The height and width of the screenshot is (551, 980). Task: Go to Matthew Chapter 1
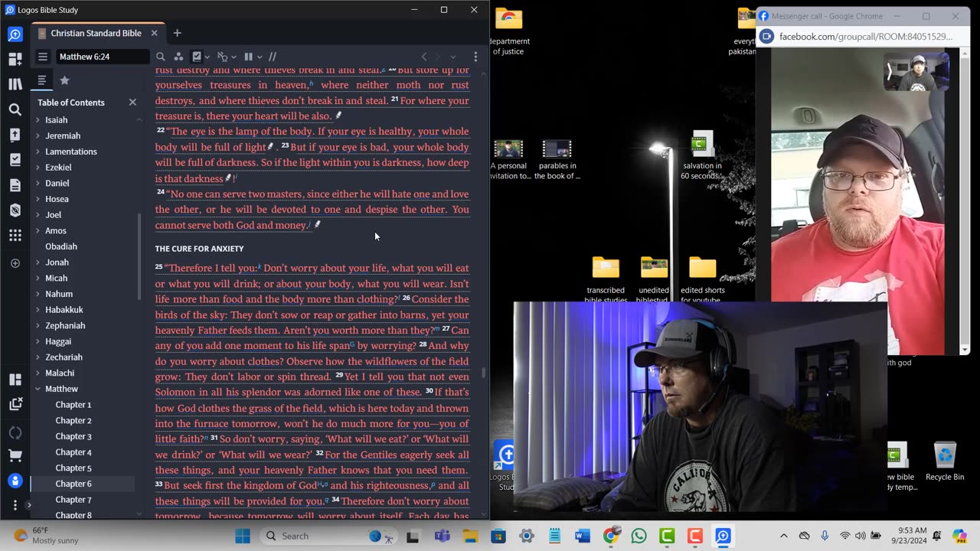73,405
